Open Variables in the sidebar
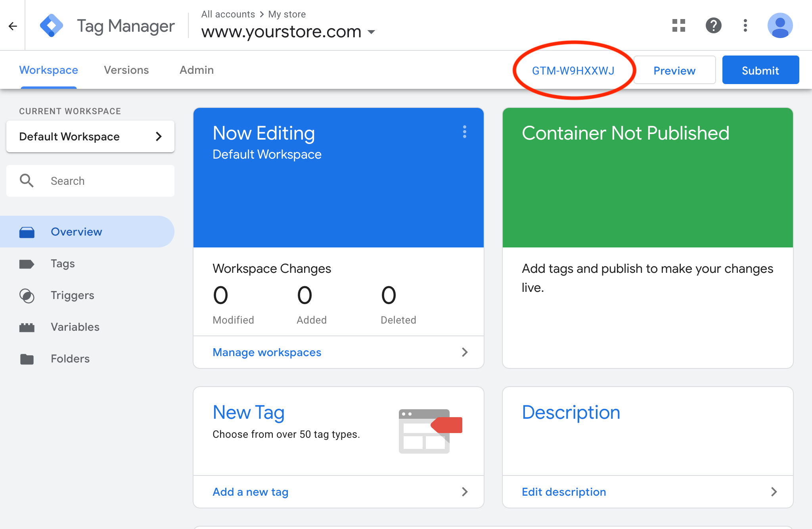The width and height of the screenshot is (812, 529). click(x=75, y=327)
